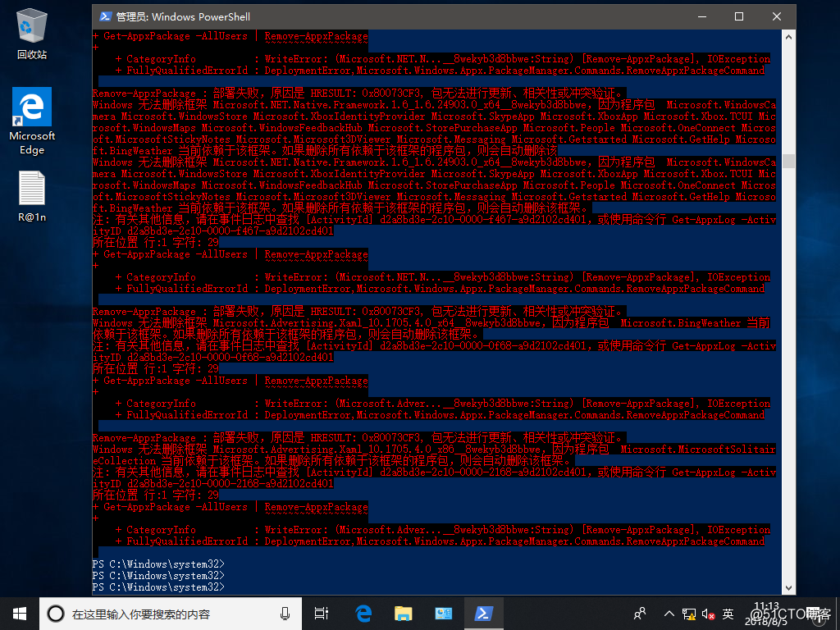Click the last PS C:\Windows\system32> prompt
The width and height of the screenshot is (840, 630).
tap(158, 587)
